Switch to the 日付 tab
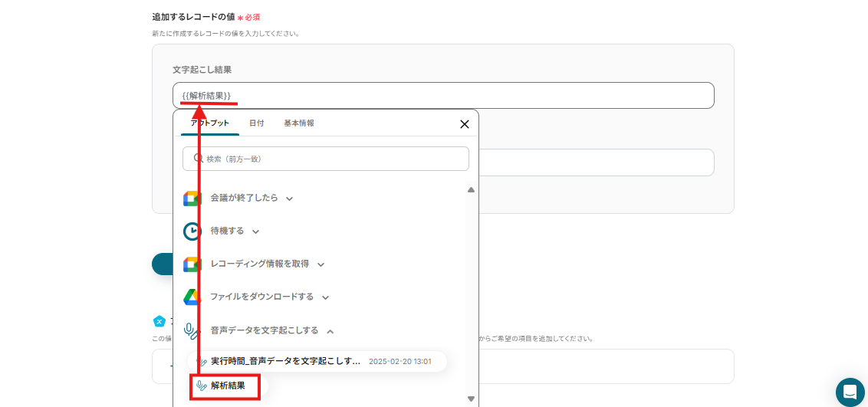This screenshot has width=868, height=407. coord(256,123)
